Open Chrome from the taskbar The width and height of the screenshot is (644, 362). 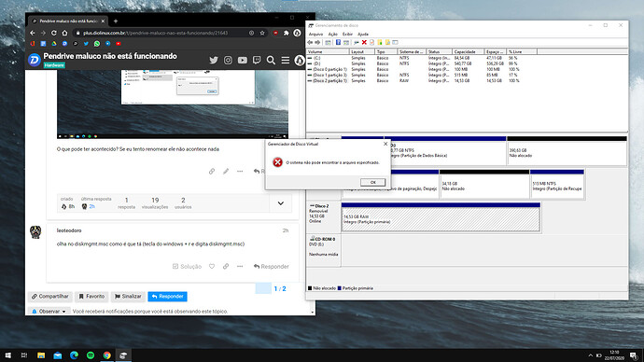pyautogui.click(x=106, y=355)
